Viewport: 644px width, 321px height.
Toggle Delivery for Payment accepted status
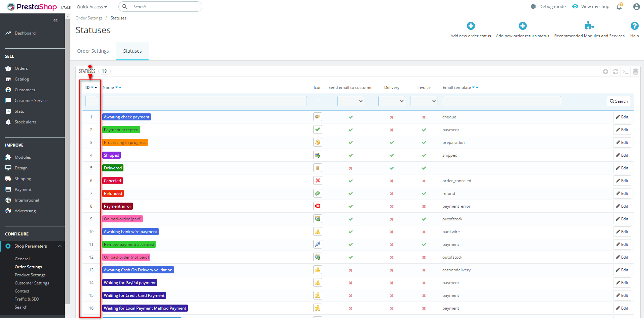391,130
